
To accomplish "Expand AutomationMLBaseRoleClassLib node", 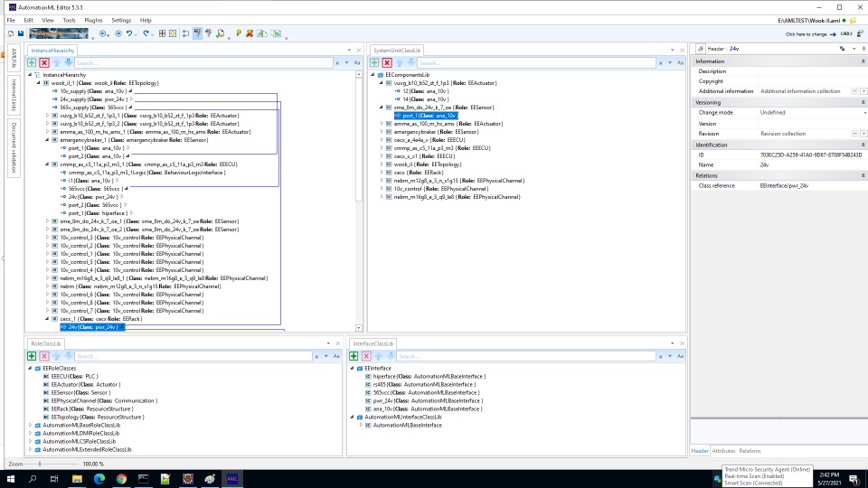I will click(31, 425).
